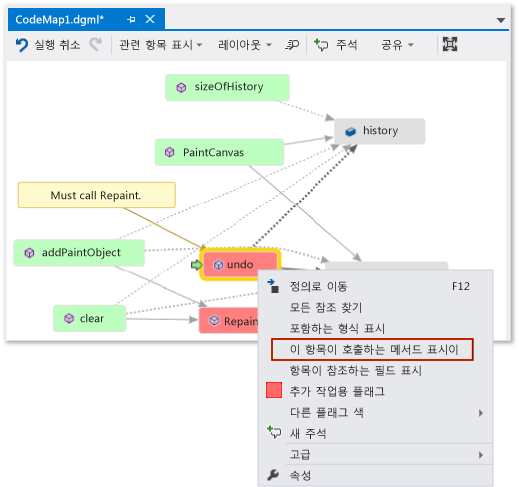
Task: Select the addPaintObject node
Action: [x=79, y=253]
